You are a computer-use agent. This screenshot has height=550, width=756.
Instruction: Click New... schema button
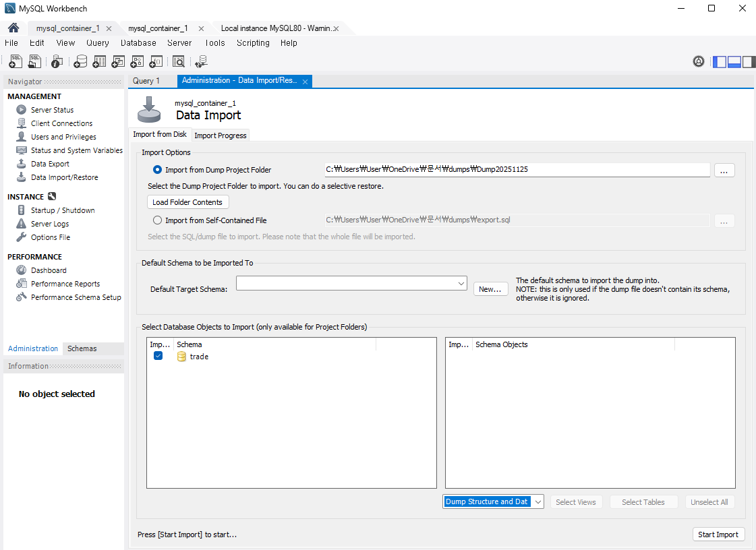pos(490,289)
